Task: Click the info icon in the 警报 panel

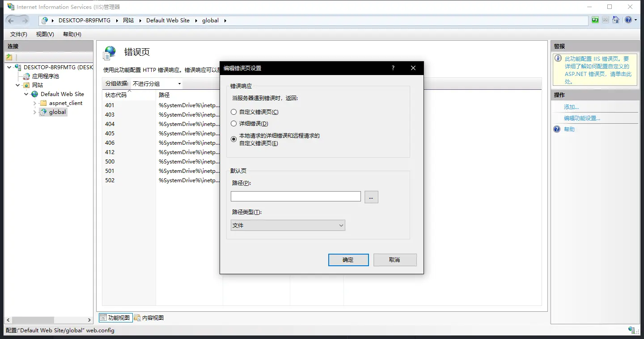Action: pyautogui.click(x=558, y=59)
